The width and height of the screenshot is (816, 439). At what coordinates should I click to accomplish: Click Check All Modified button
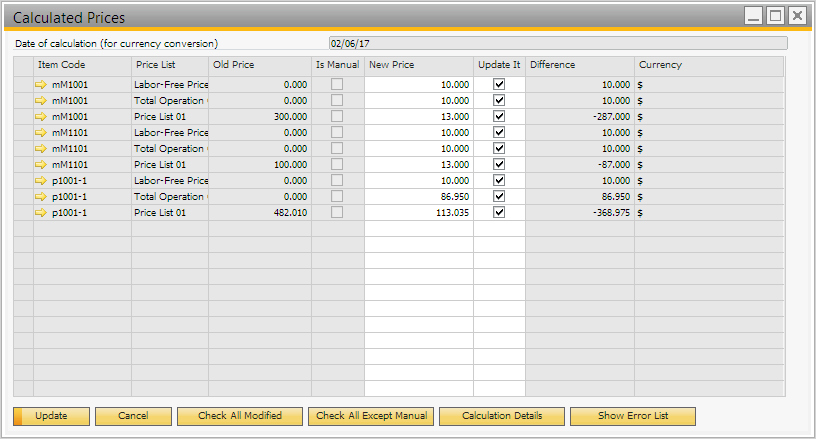(240, 416)
